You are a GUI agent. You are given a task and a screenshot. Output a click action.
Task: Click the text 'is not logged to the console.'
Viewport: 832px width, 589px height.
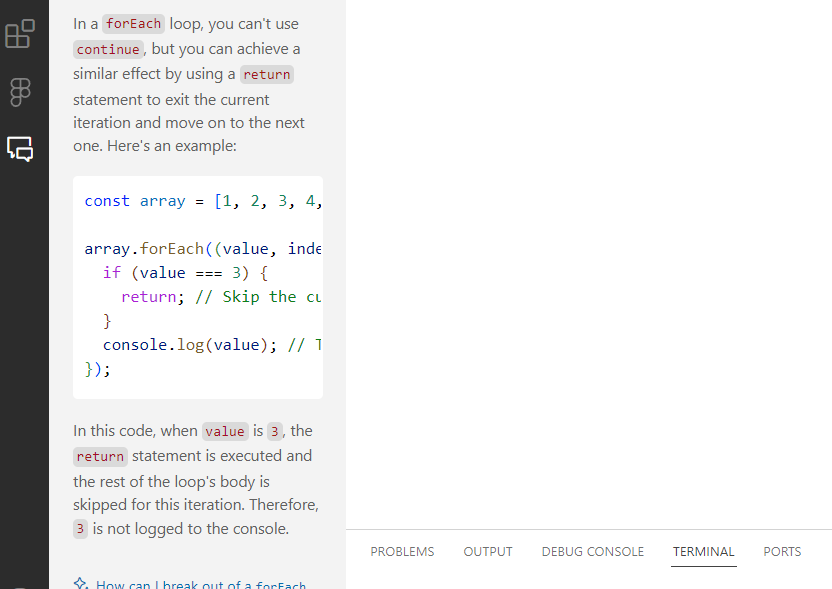(x=191, y=529)
